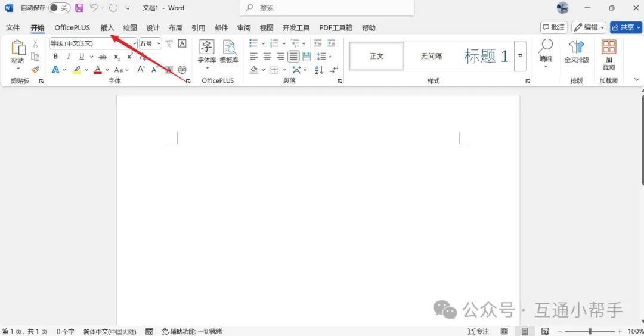Apply text effects with the blue A
The width and height of the screenshot is (644, 336).
(x=55, y=70)
